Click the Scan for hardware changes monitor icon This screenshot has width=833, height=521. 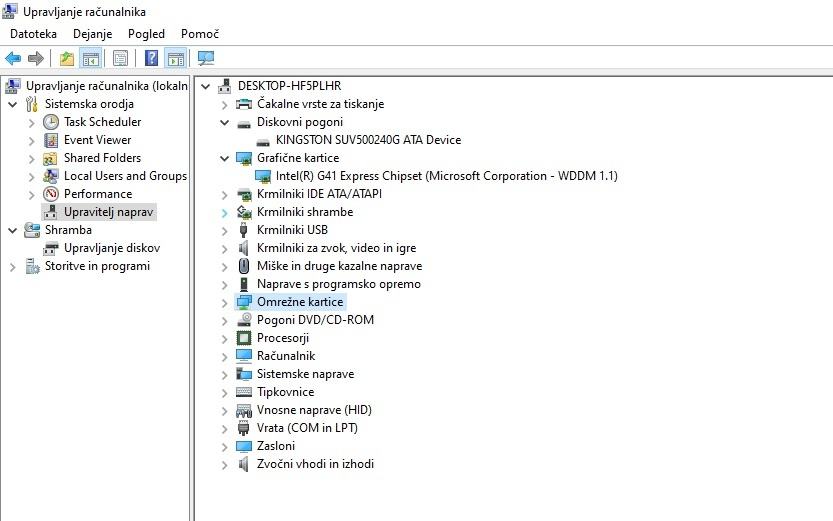tap(206, 58)
